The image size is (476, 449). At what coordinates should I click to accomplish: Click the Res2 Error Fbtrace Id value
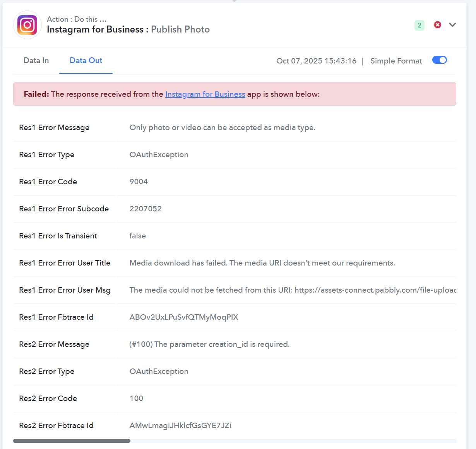[180, 425]
